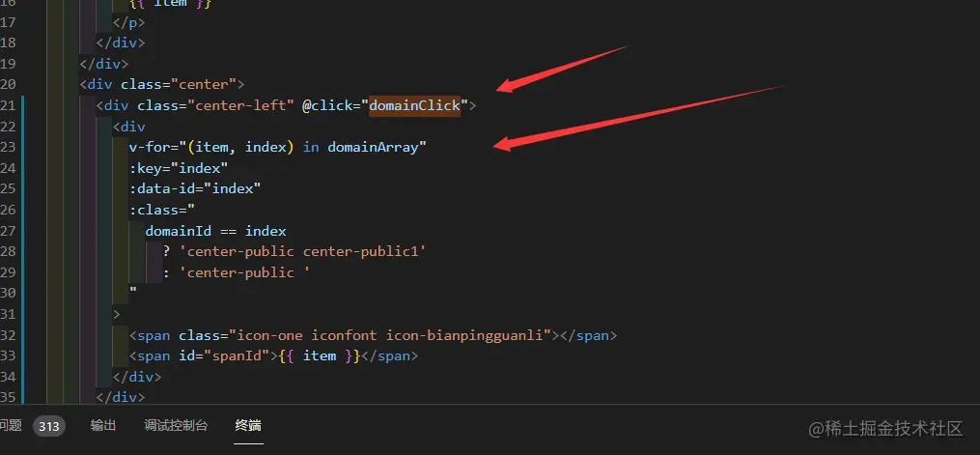This screenshot has height=455, width=980.
Task: Click the closing </p> tag on line 17
Action: click(x=128, y=22)
